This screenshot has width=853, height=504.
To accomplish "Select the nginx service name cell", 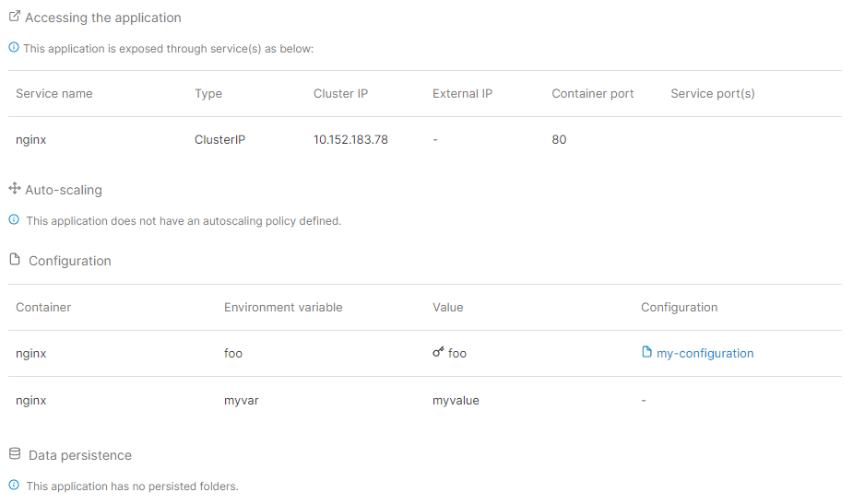I will 31,140.
